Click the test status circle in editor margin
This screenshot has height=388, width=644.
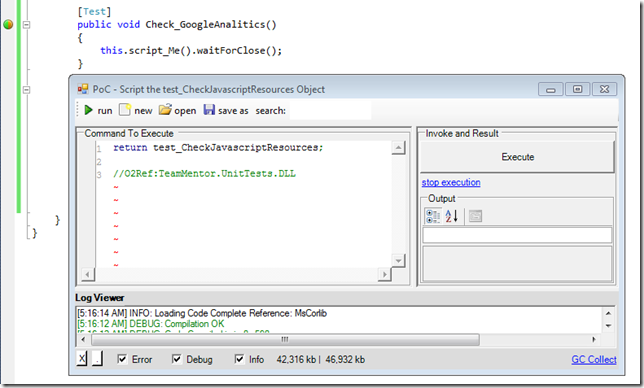[x=8, y=24]
